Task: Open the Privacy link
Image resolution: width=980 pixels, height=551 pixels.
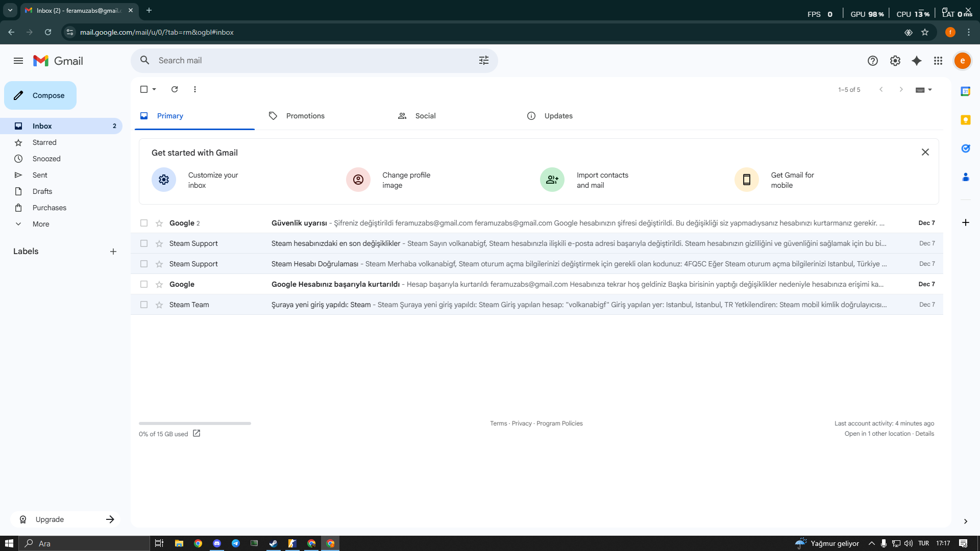Action: point(522,423)
